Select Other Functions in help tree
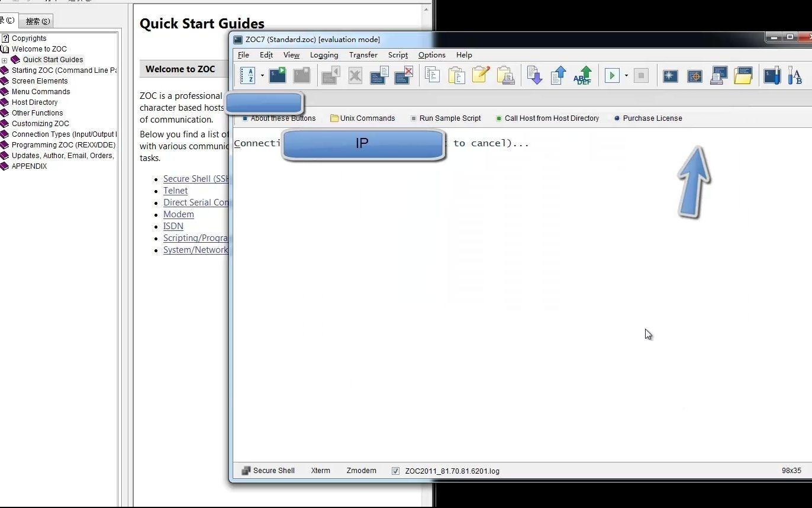 pyautogui.click(x=37, y=113)
